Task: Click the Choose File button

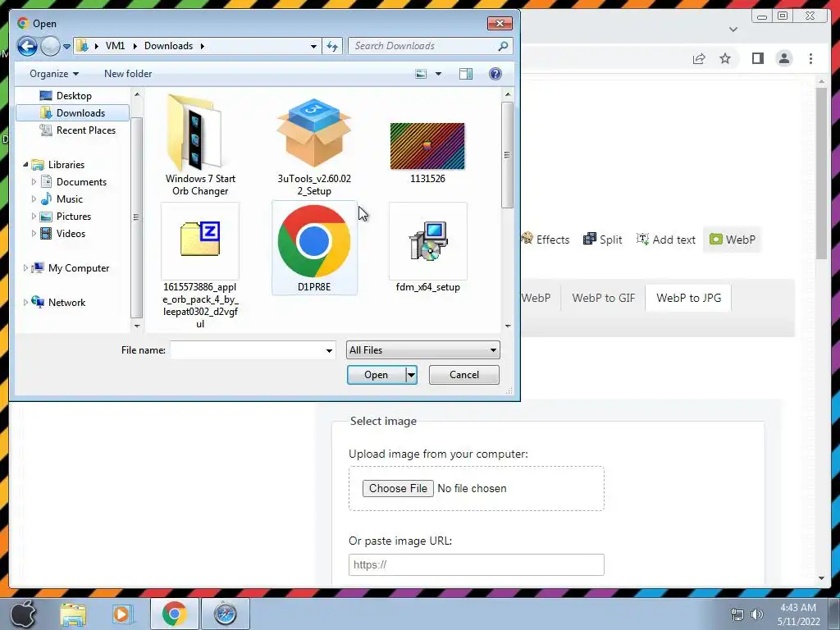Action: 398,489
